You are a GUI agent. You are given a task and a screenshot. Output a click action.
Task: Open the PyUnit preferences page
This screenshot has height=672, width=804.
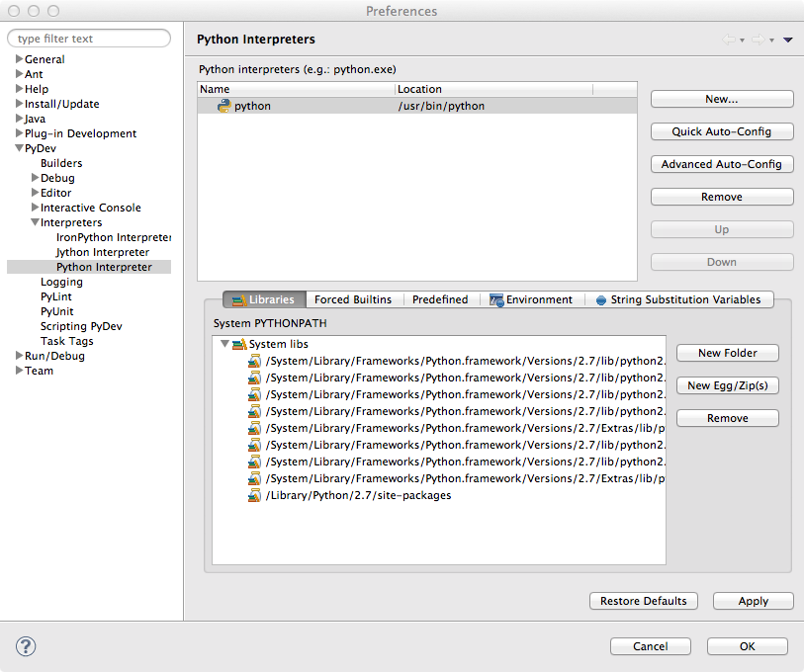[57, 311]
